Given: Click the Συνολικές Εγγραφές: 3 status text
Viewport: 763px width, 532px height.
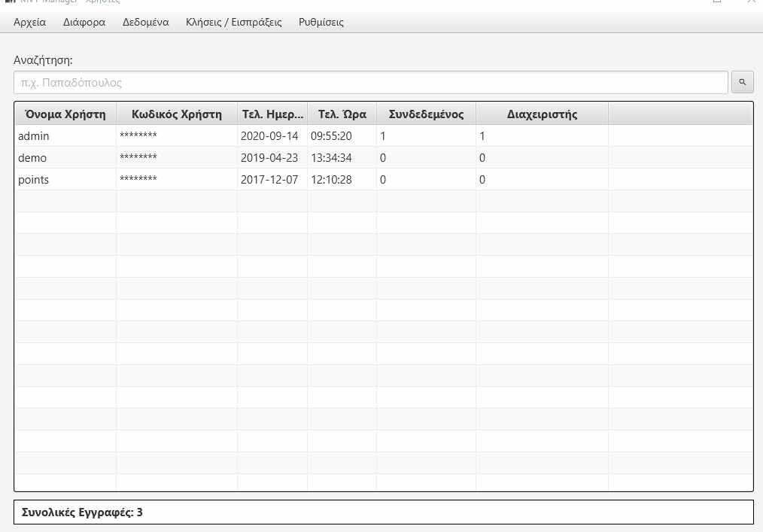Looking at the screenshot, I should [82, 512].
